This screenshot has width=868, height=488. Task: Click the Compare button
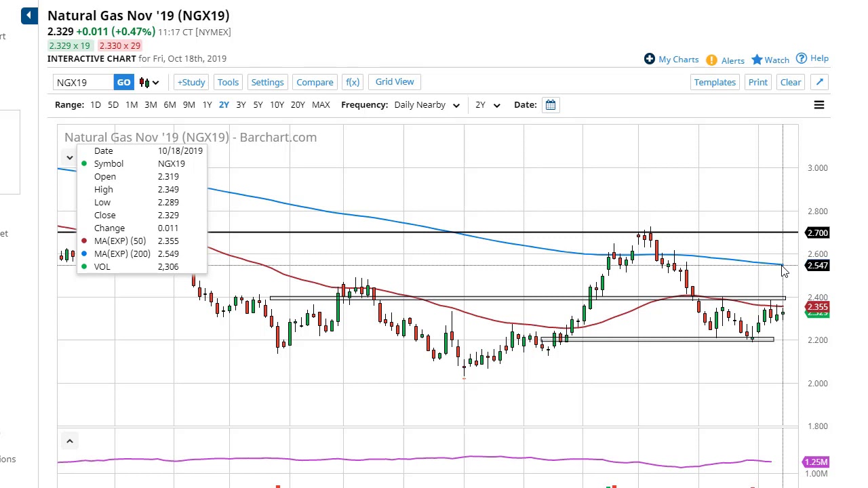(x=315, y=82)
